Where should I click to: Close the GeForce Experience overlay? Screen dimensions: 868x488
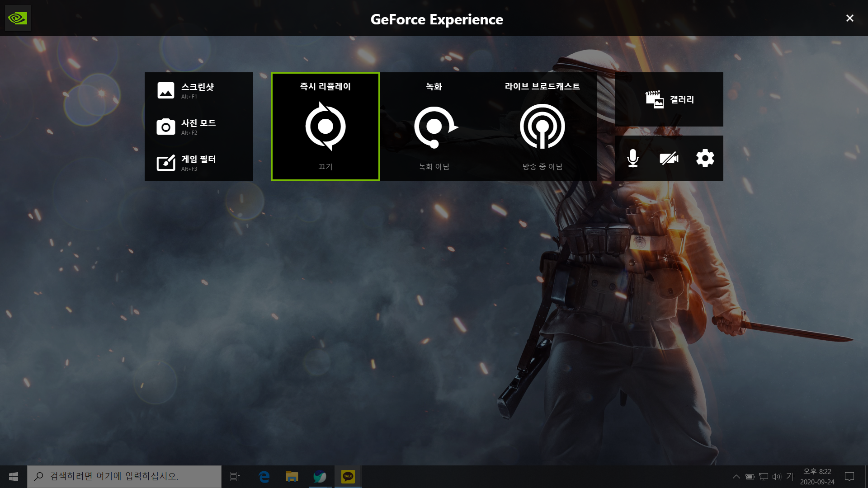pyautogui.click(x=849, y=18)
